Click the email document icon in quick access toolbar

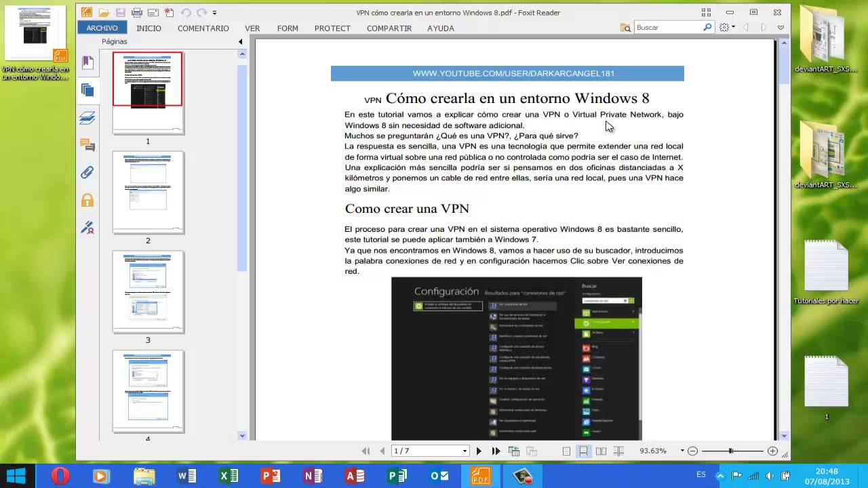pos(153,12)
